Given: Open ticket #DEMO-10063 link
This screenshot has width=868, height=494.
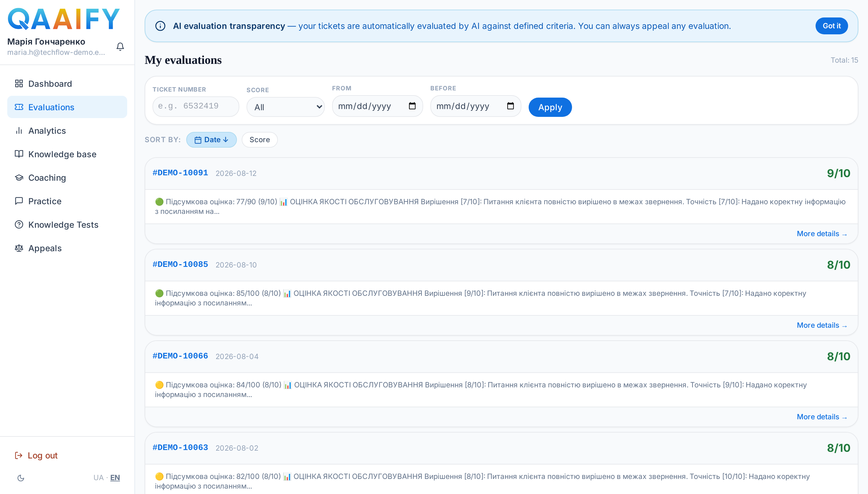Looking at the screenshot, I should (180, 448).
